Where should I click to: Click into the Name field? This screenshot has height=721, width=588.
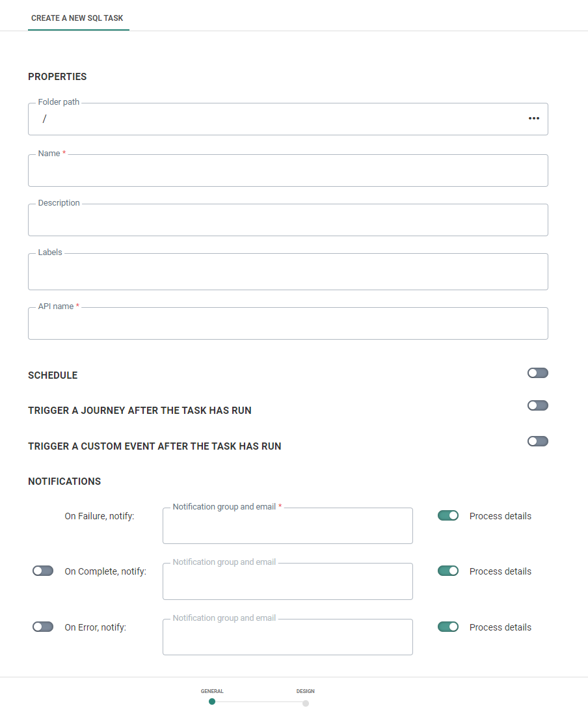[x=287, y=172]
